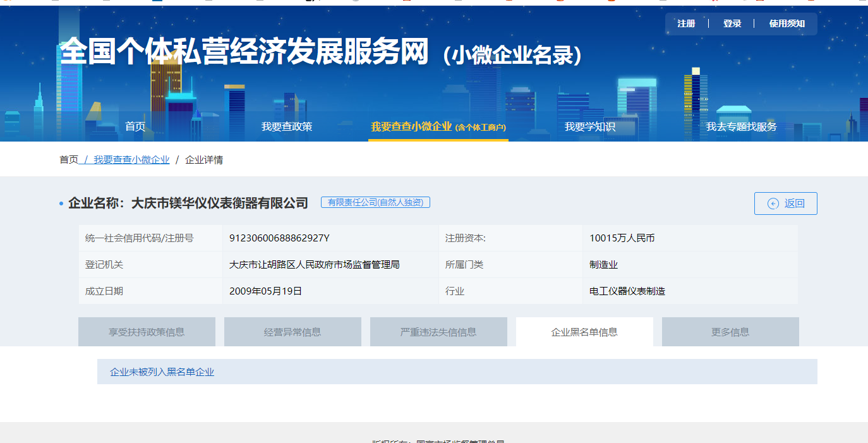Image resolution: width=868 pixels, height=443 pixels.
Task: Open the 严重违法失信信息 tab
Action: [438, 332]
